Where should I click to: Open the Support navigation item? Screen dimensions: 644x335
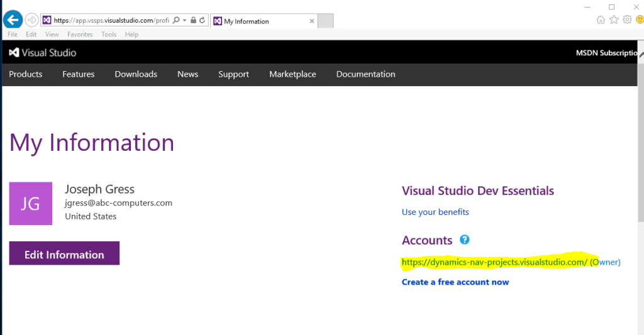(234, 74)
